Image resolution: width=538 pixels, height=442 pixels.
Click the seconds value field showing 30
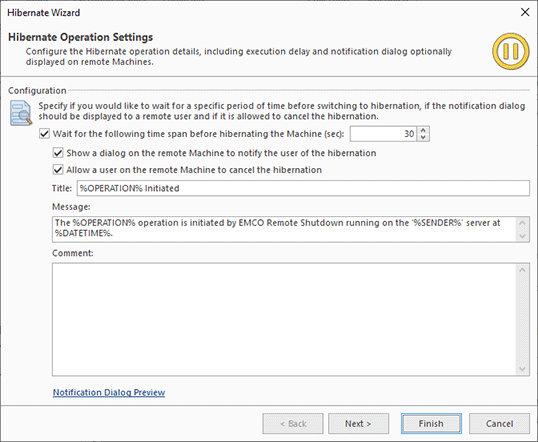pyautogui.click(x=383, y=134)
